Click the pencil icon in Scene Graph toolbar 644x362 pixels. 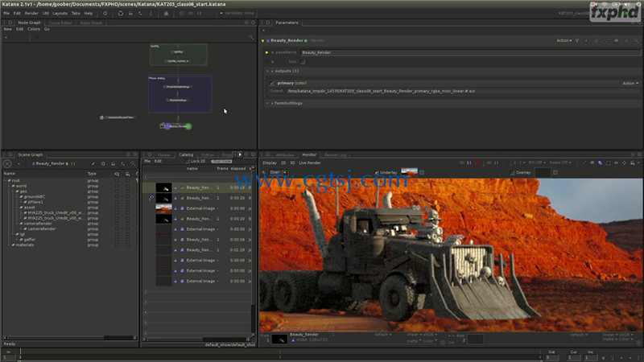pos(93,164)
